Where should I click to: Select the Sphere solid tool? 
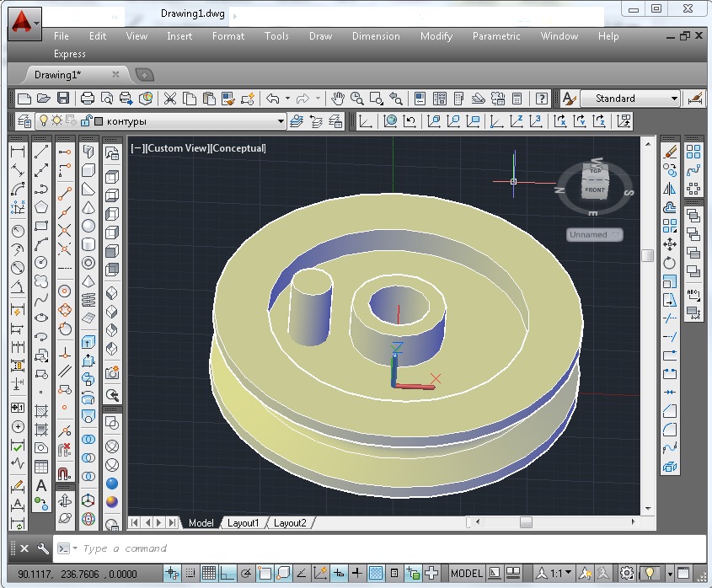coord(88,226)
